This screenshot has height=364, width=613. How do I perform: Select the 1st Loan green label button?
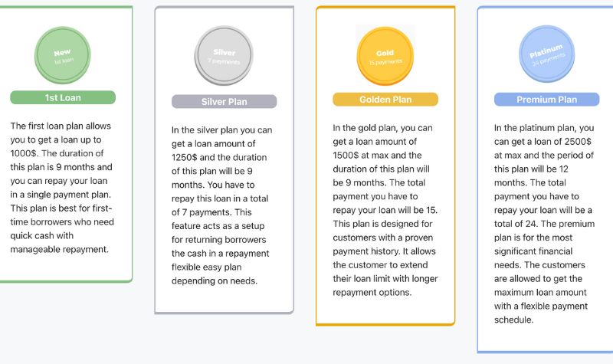[63, 97]
